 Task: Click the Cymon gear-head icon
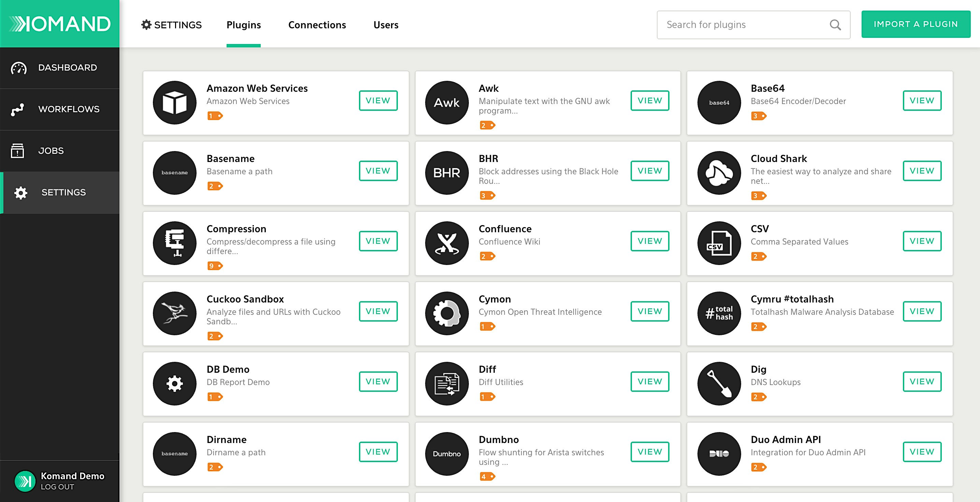pos(447,313)
